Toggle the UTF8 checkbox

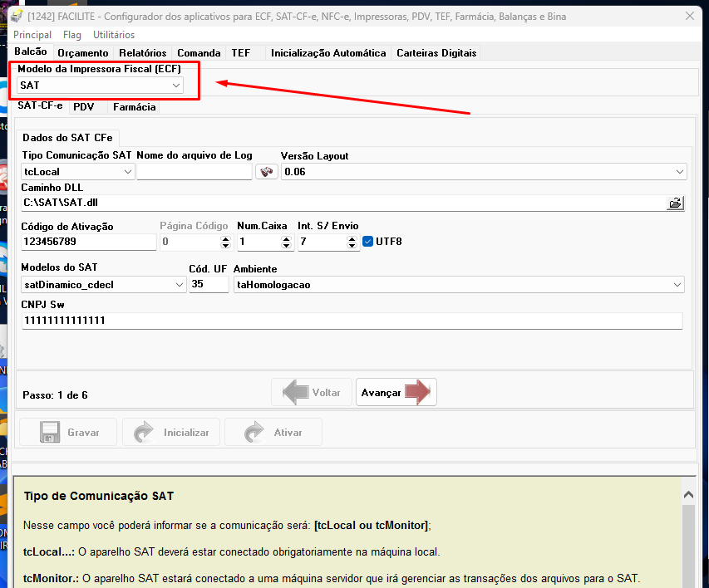click(368, 242)
